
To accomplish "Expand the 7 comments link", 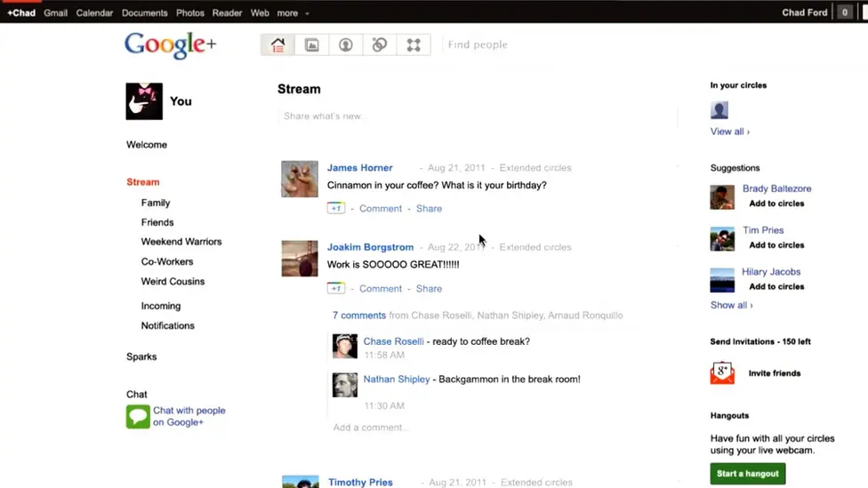I will (x=358, y=316).
